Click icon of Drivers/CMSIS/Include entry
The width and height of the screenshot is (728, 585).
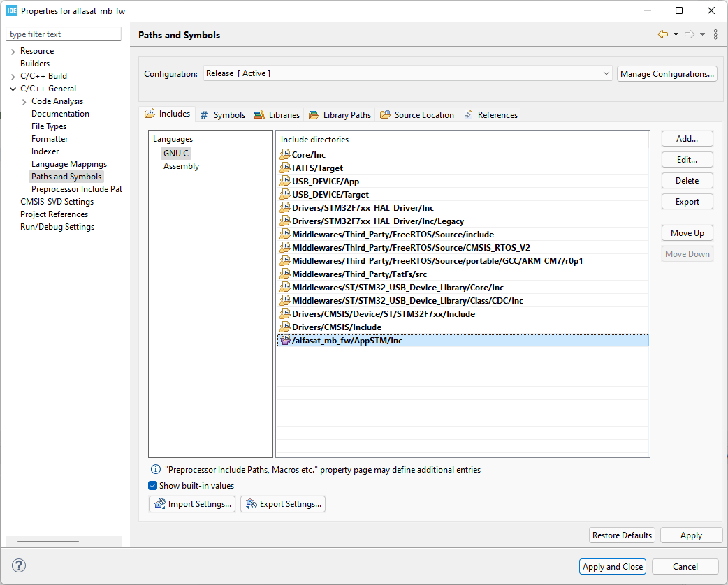click(285, 327)
